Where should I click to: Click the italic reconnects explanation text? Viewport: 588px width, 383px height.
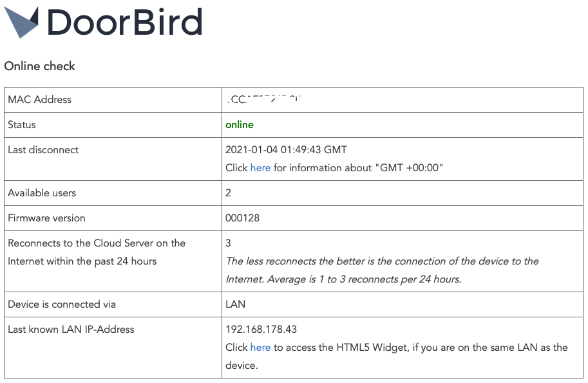(382, 270)
